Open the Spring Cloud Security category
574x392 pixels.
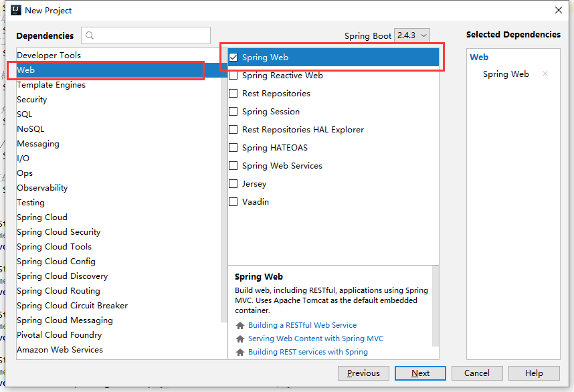(118, 232)
